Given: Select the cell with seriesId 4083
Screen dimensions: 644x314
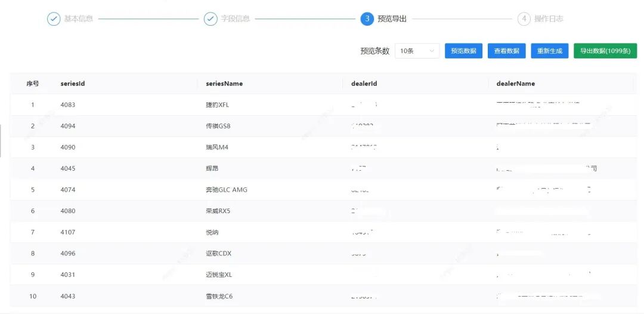Looking at the screenshot, I should point(68,105).
